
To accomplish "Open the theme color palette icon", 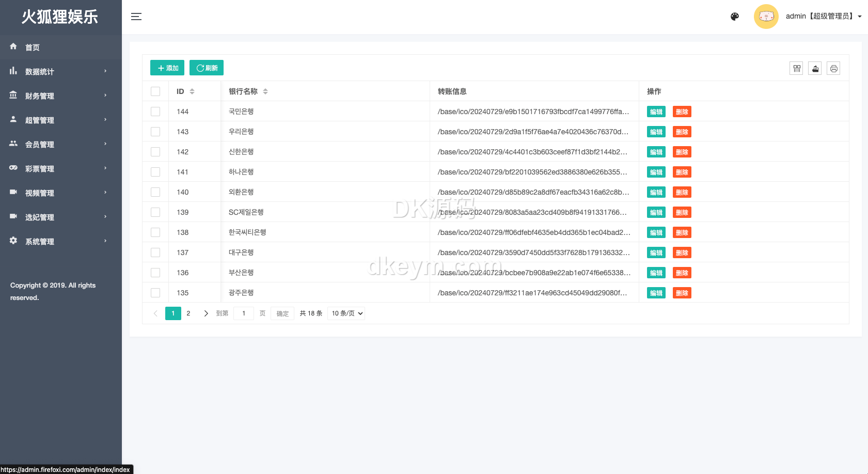I will coord(735,17).
